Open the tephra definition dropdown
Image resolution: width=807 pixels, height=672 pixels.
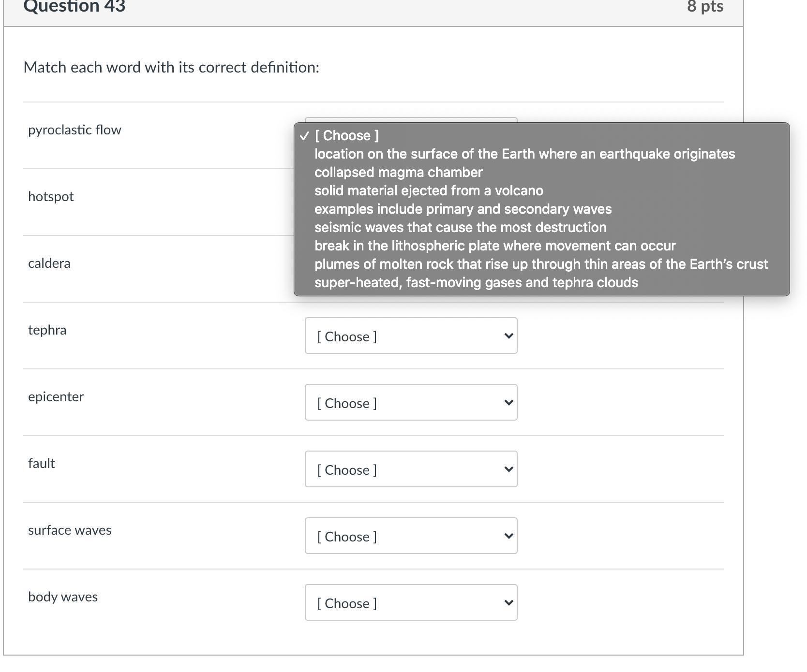[x=411, y=336]
